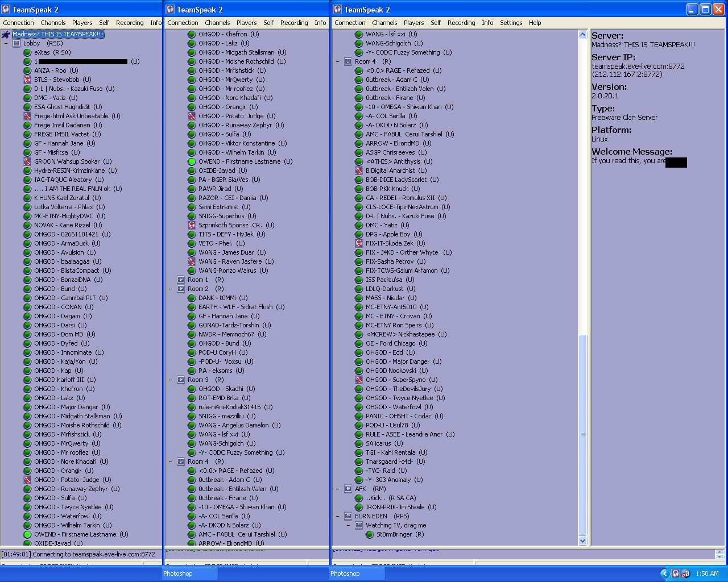Viewport: 728px width, 582px height.
Task: Click the muted icon for WANG - Raven Jasfere
Action: tap(192, 261)
